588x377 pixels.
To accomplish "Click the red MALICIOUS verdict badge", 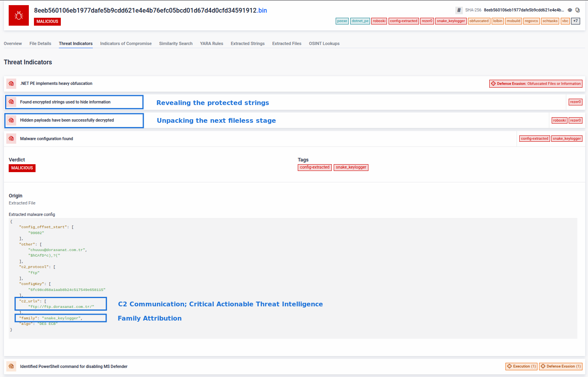I will coord(22,168).
